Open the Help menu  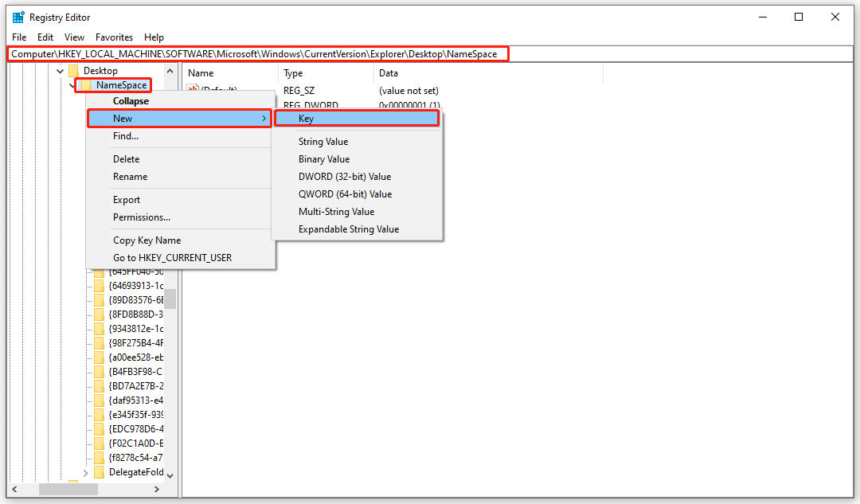pyautogui.click(x=154, y=37)
